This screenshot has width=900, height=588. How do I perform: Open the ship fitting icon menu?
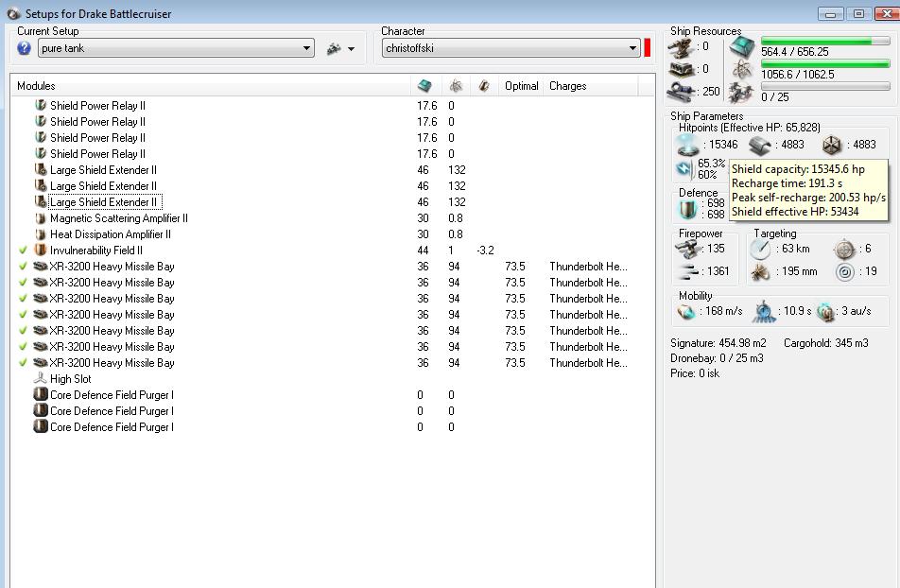334,49
